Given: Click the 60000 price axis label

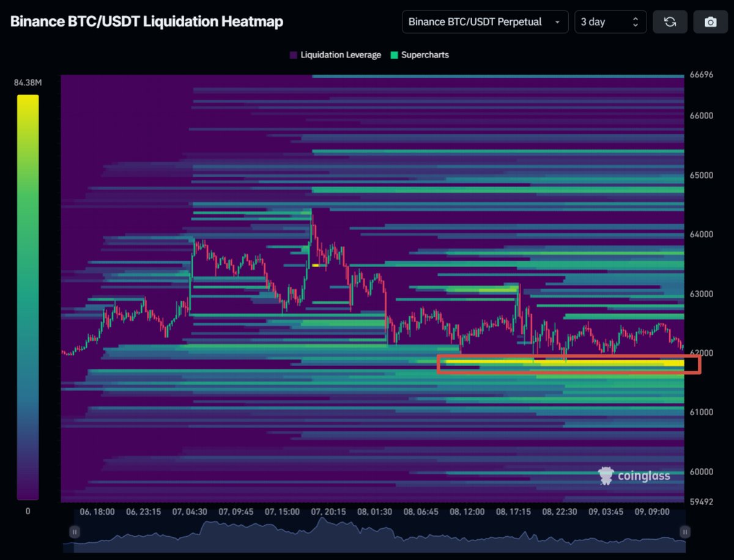Looking at the screenshot, I should click(x=702, y=472).
